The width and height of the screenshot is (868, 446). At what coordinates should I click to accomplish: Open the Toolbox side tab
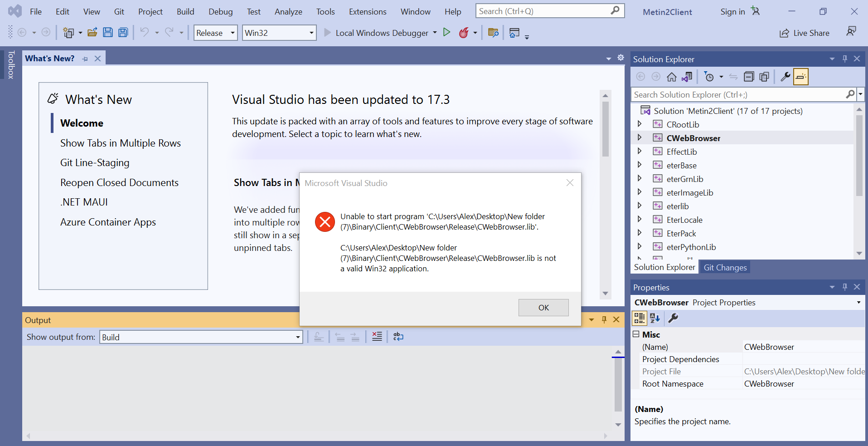pos(11,65)
